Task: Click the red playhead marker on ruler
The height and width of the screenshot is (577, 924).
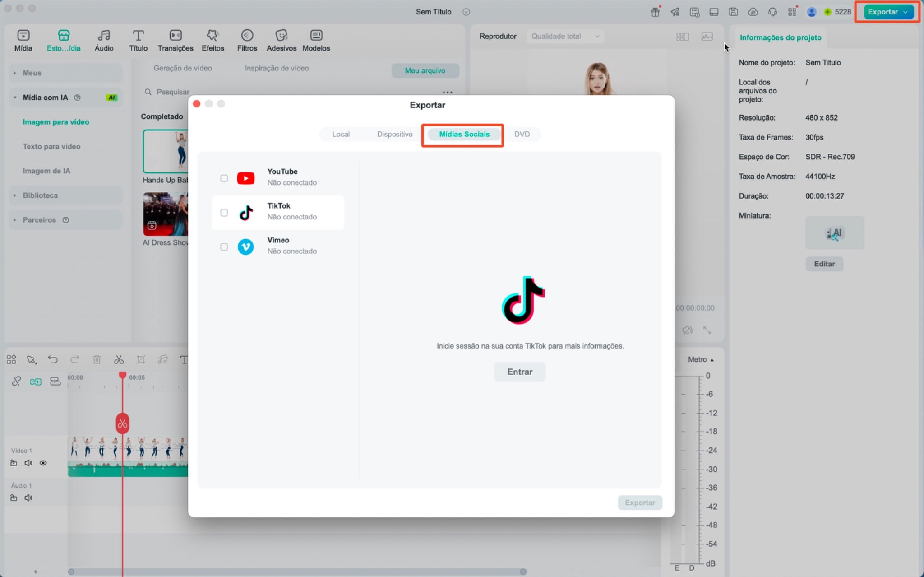Action: [x=122, y=375]
